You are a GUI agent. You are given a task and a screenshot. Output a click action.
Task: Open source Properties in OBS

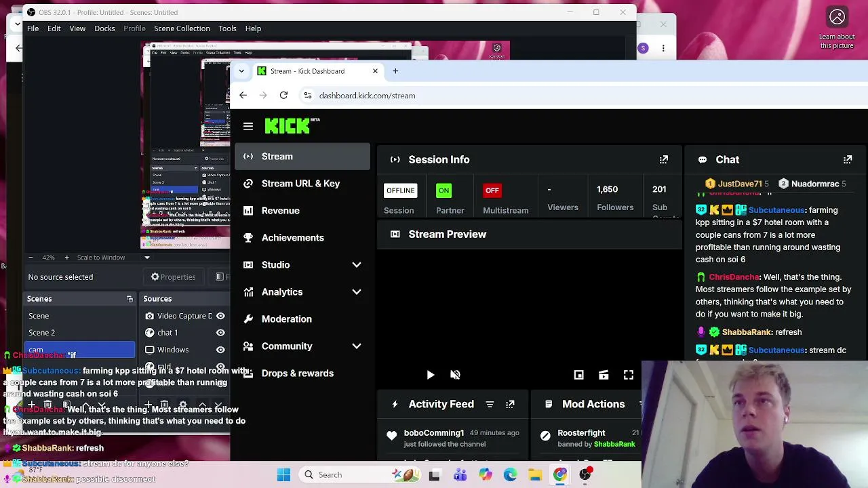[173, 277]
